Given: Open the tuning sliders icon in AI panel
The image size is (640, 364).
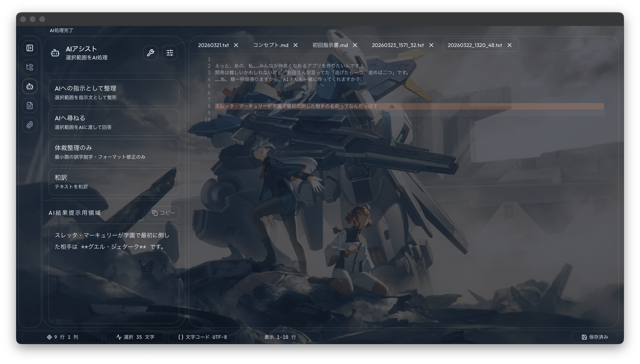Looking at the screenshot, I should pos(170,53).
